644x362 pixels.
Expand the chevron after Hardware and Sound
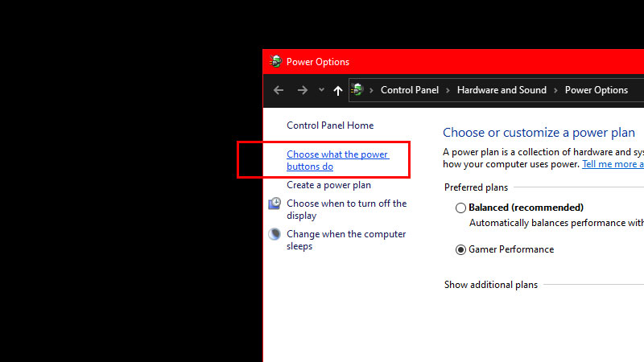pyautogui.click(x=555, y=90)
